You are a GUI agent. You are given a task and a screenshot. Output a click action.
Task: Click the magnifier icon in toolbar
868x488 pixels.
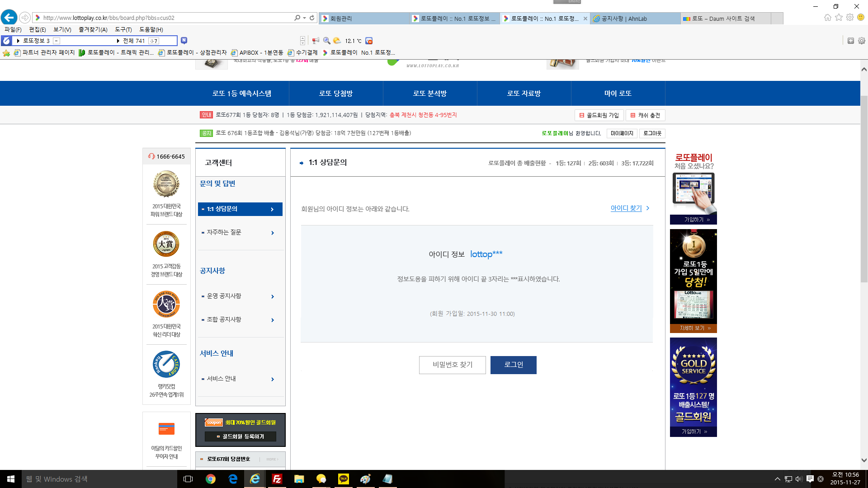(x=326, y=41)
